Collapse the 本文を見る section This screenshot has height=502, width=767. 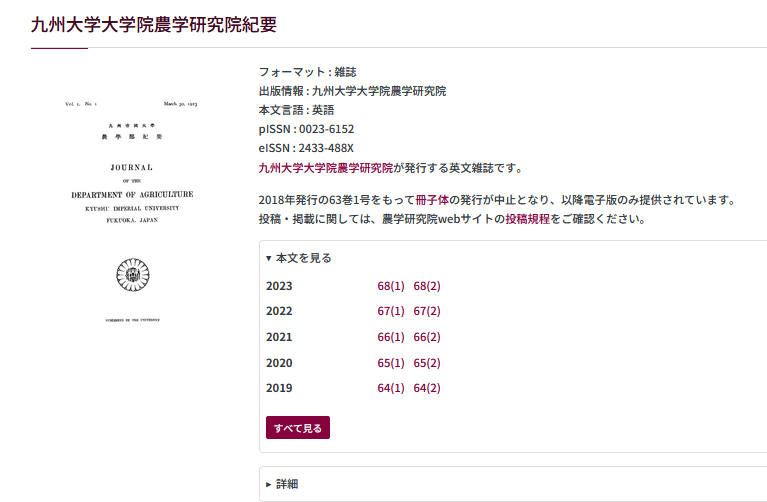point(299,258)
